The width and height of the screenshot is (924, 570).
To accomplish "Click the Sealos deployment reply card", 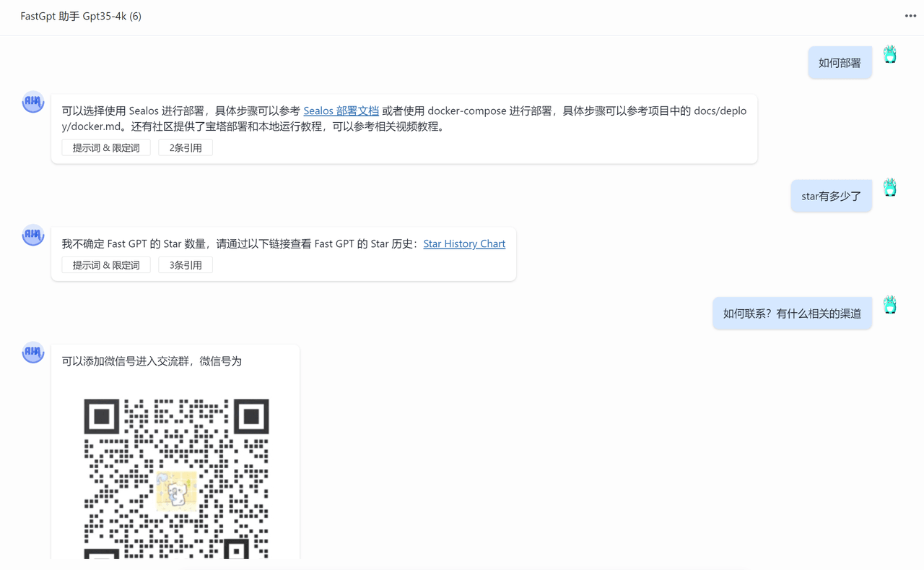I will point(404,129).
